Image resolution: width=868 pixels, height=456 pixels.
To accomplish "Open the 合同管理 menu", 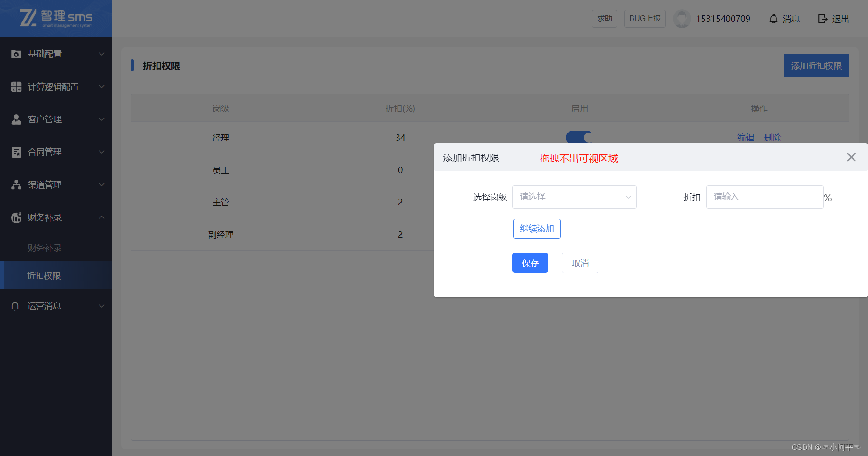I will (x=56, y=152).
